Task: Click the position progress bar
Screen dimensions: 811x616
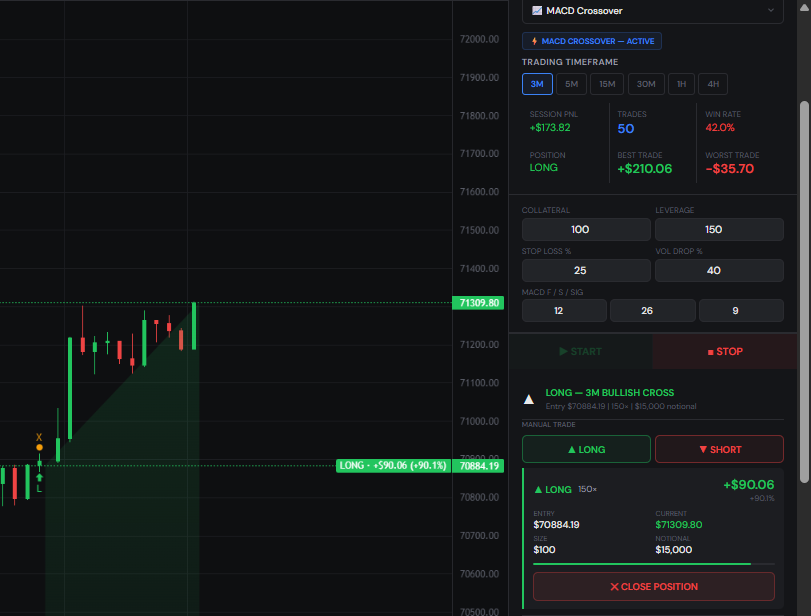Action: [x=654, y=564]
